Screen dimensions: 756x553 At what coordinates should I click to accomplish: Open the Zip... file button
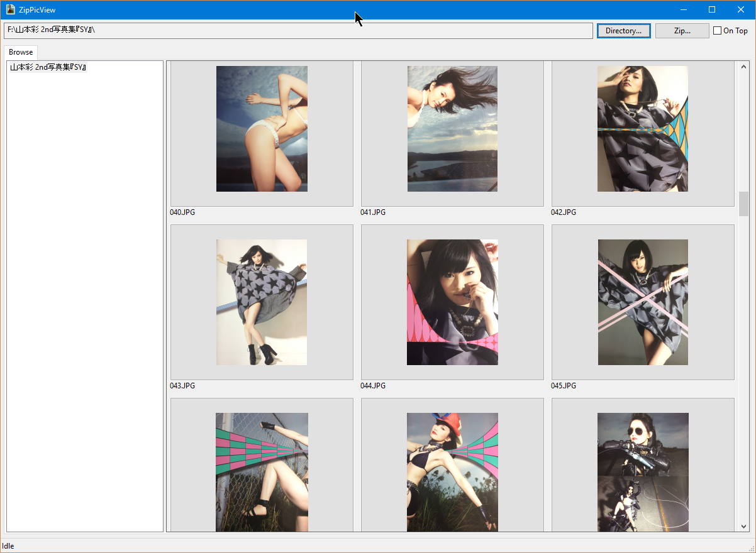tap(682, 31)
